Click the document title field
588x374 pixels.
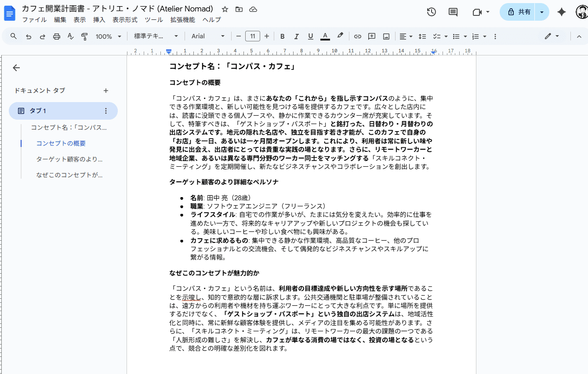click(117, 9)
